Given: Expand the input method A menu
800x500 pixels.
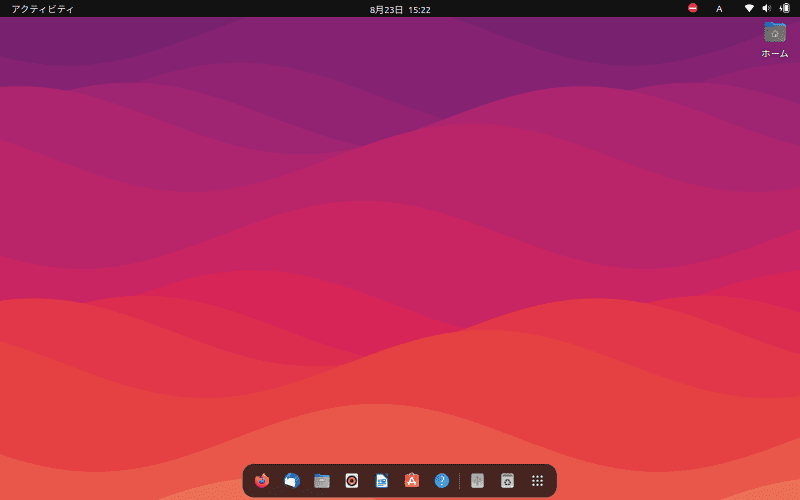Looking at the screenshot, I should [x=719, y=9].
